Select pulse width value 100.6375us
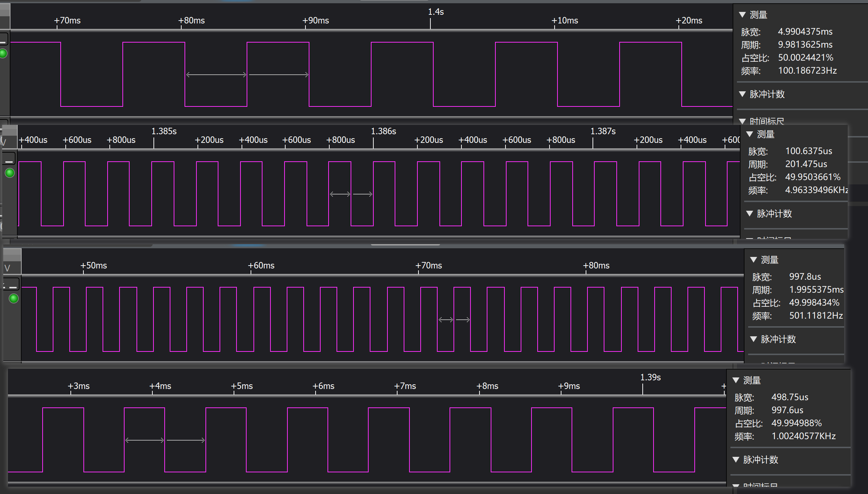Screen dimensions: 868x494 pyautogui.click(x=809, y=151)
